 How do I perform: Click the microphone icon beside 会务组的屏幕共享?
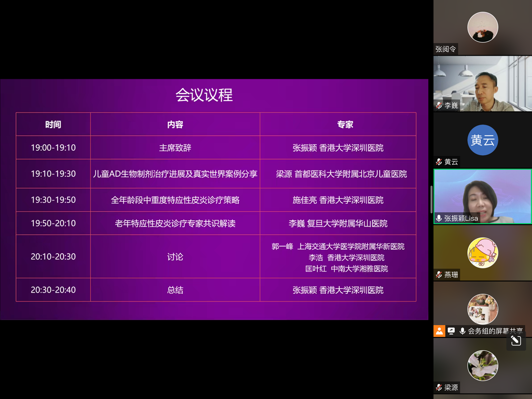(462, 331)
